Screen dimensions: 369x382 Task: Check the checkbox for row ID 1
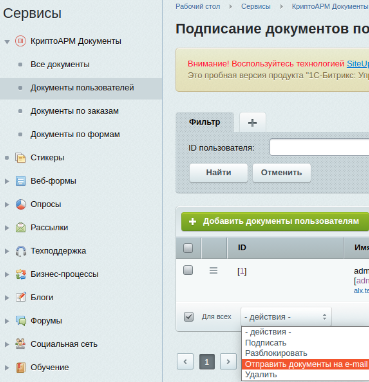(x=188, y=270)
